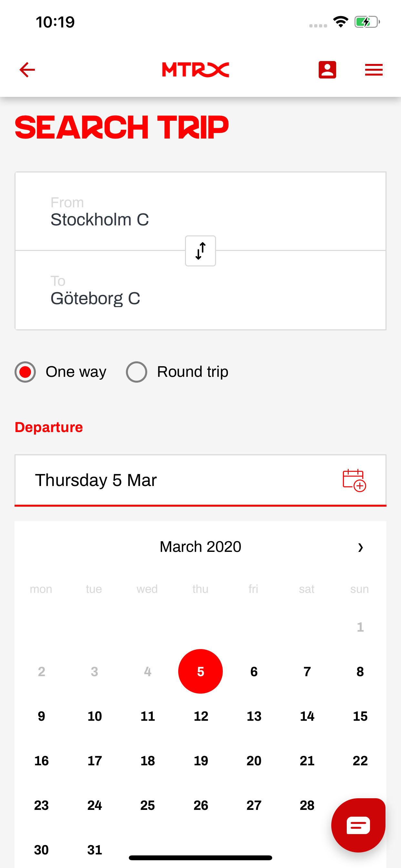
Task: Go to next month in calendar
Action: (x=360, y=547)
